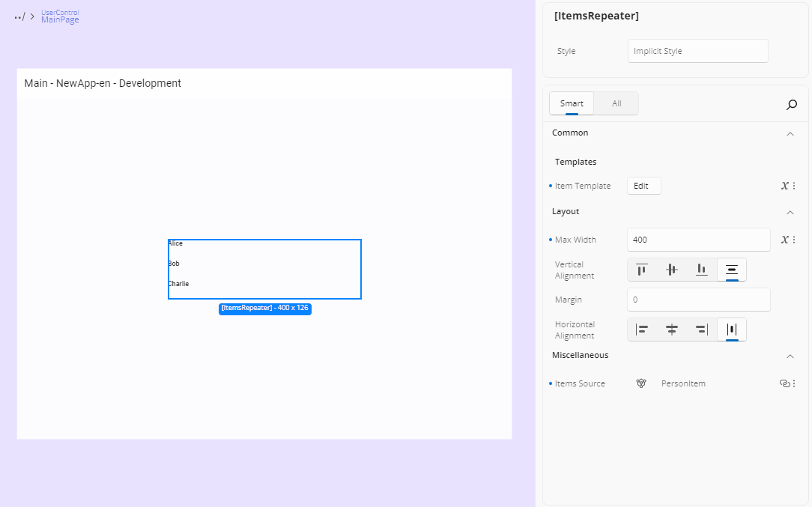Open the MainPage breadcrumb link
812x507 pixels.
[59, 19]
